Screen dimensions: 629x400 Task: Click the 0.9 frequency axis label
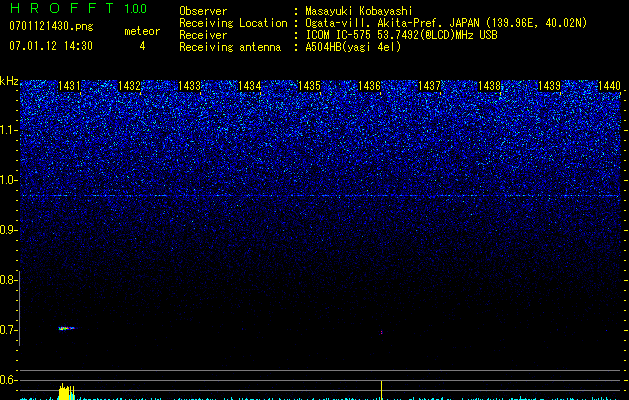point(8,230)
